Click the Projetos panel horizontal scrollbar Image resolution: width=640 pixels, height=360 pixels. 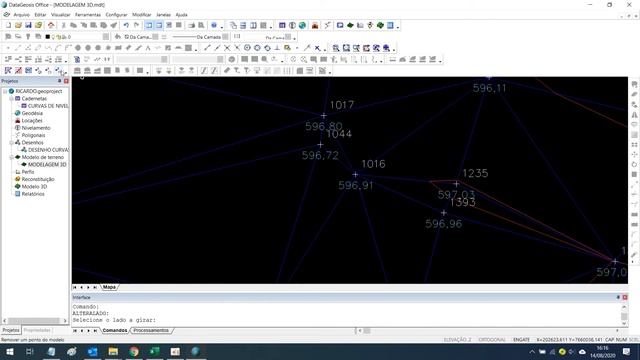(34, 321)
